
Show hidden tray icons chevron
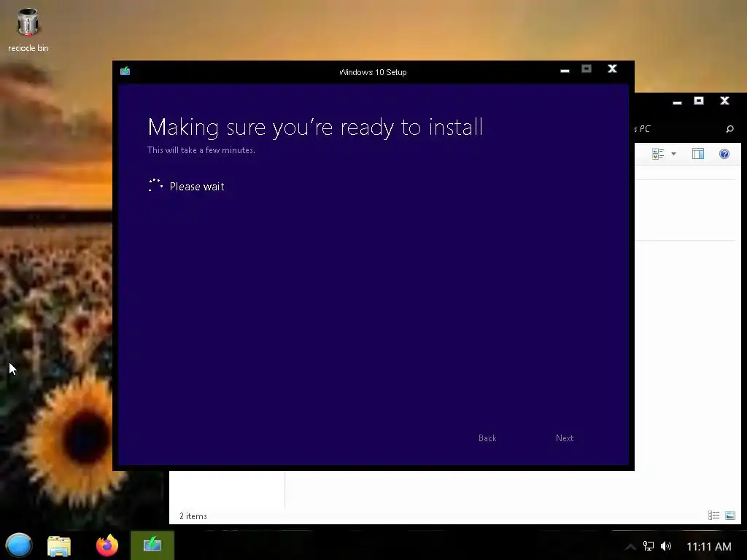[630, 547]
